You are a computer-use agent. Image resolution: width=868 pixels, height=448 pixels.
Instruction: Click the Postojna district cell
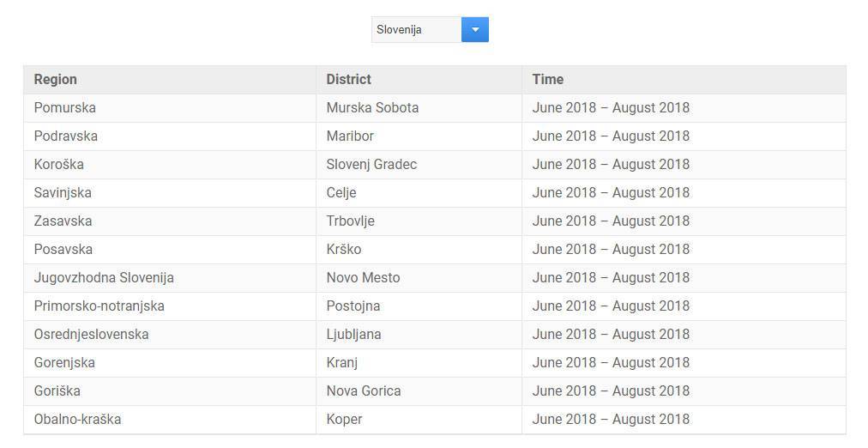coord(353,306)
